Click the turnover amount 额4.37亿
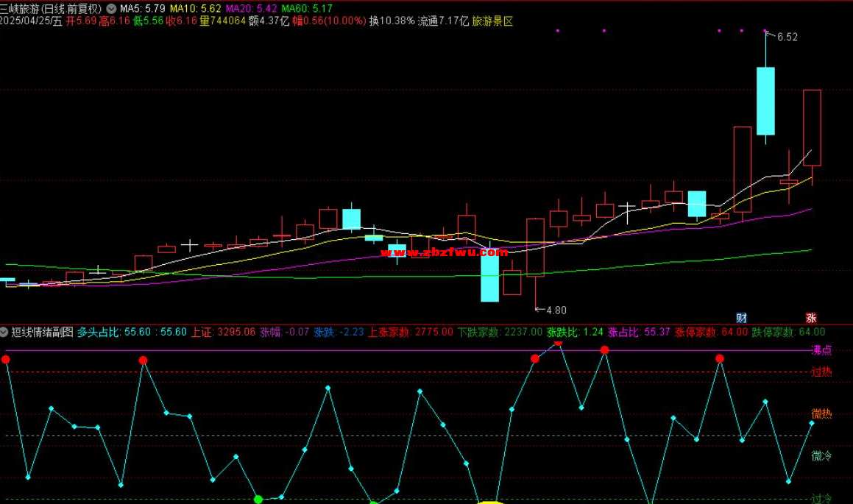 pos(269,21)
